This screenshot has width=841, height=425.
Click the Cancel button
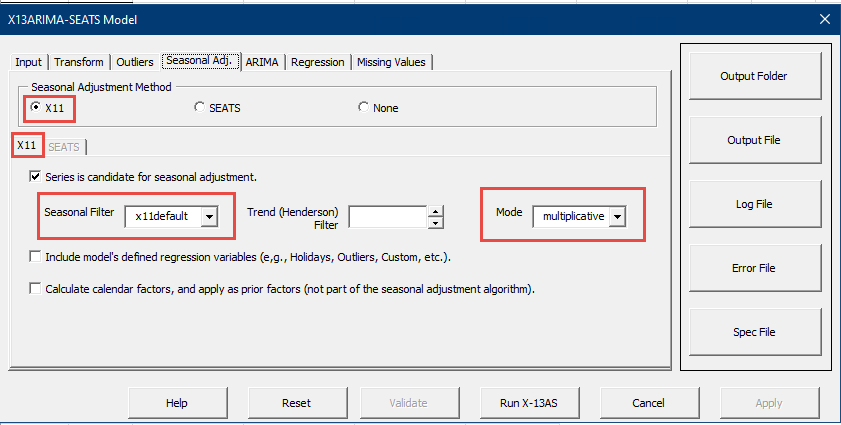[649, 402]
